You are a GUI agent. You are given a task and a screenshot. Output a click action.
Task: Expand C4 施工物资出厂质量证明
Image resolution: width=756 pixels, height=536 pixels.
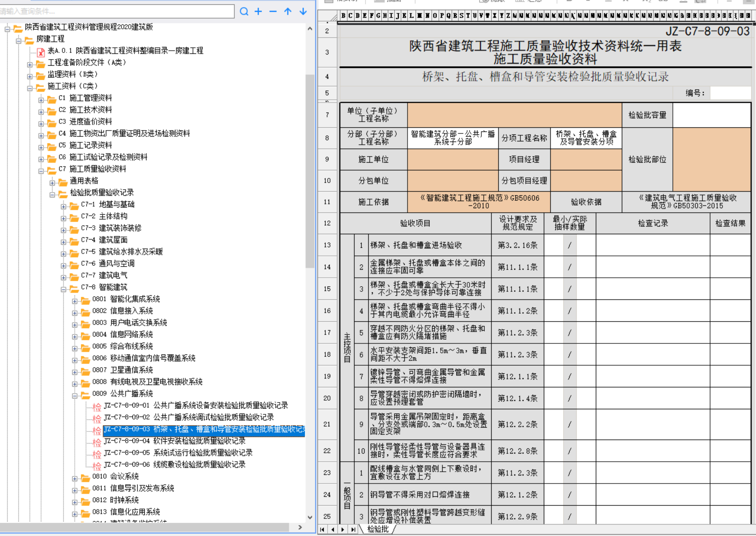(41, 135)
